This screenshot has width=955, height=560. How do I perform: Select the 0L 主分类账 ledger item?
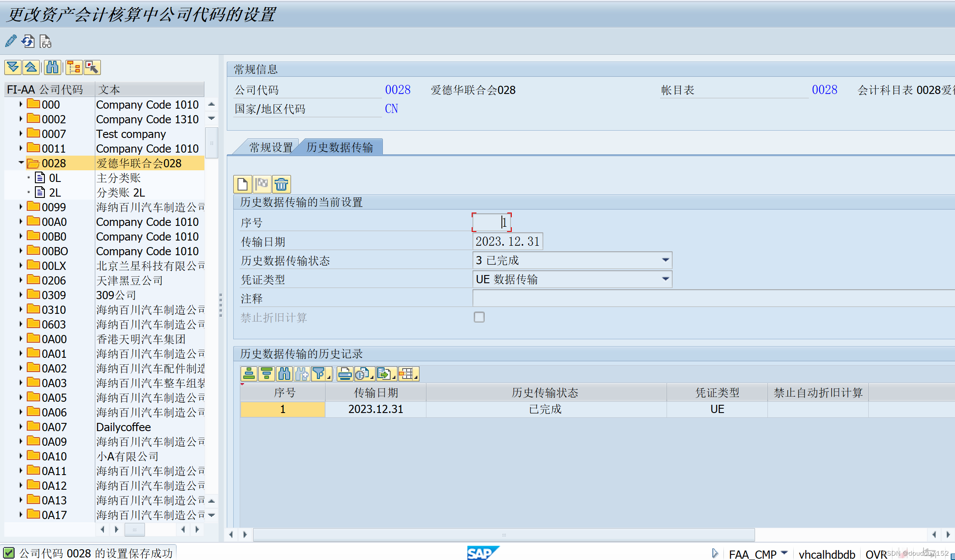(55, 178)
